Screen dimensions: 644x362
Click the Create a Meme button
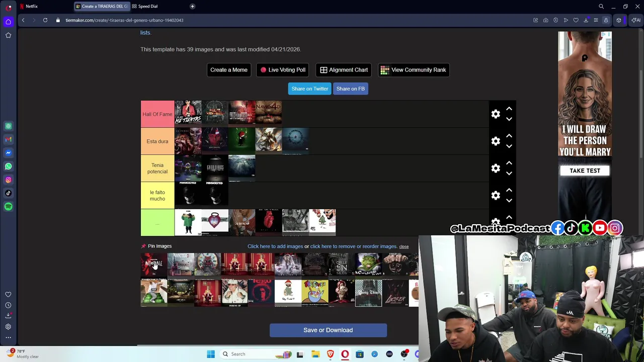[x=229, y=70]
